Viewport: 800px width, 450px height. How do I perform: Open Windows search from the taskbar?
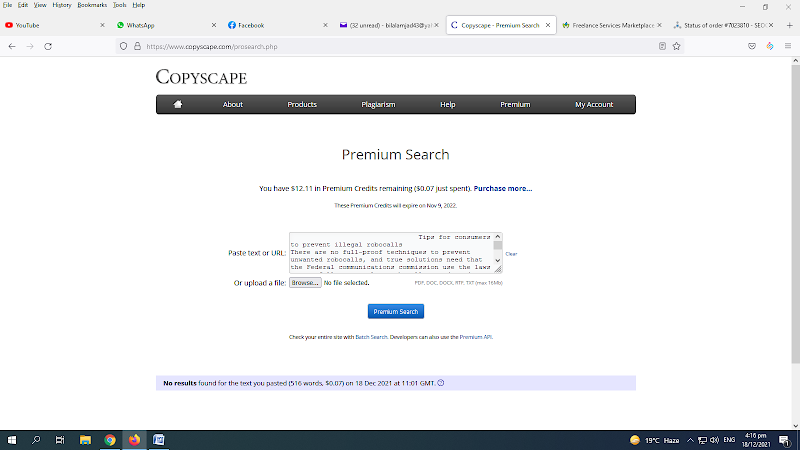point(36,440)
